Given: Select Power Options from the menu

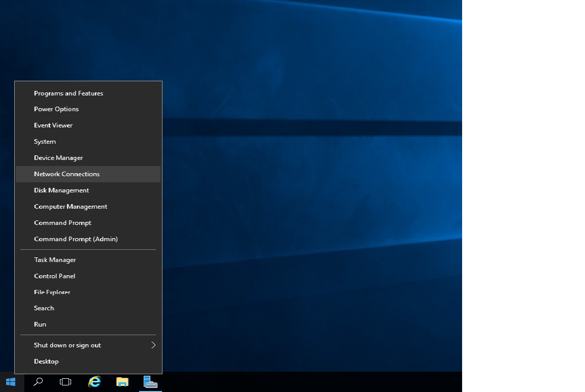Looking at the screenshot, I should tap(56, 109).
